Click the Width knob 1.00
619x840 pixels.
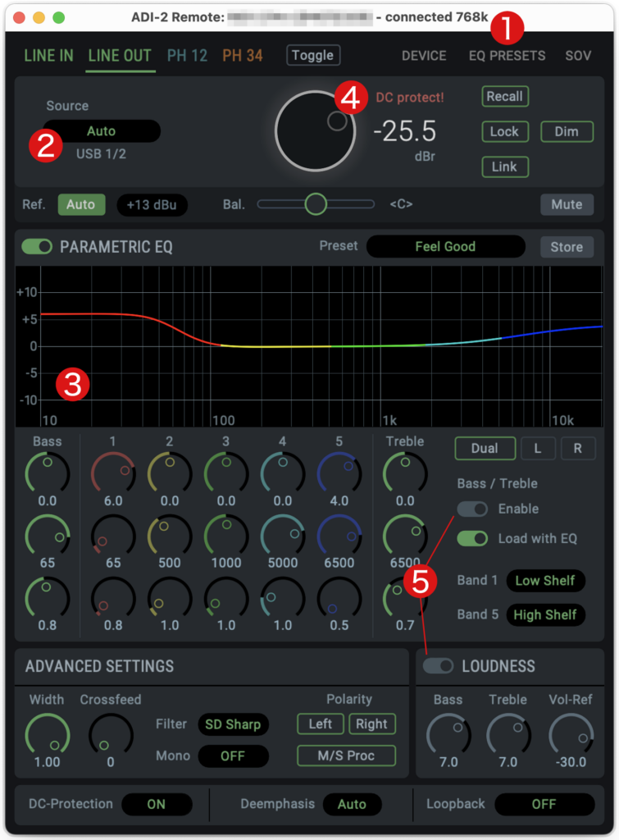(47, 734)
